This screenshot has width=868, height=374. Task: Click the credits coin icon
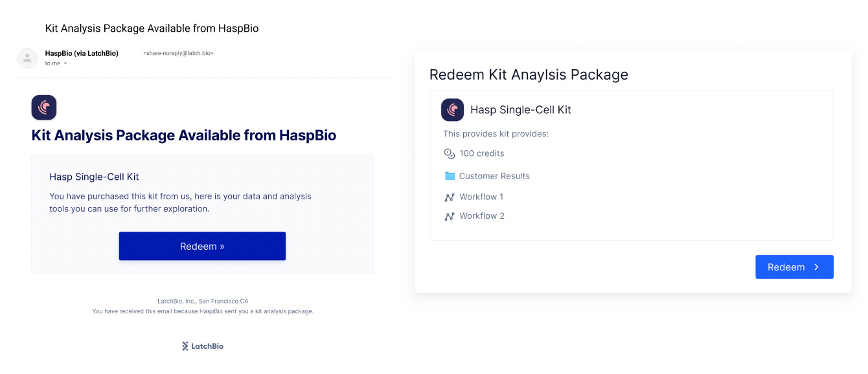pos(450,154)
